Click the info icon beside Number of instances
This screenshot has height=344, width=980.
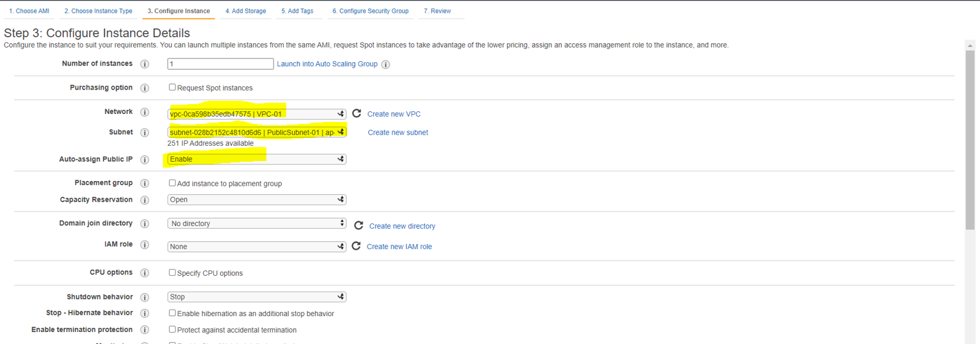point(144,64)
